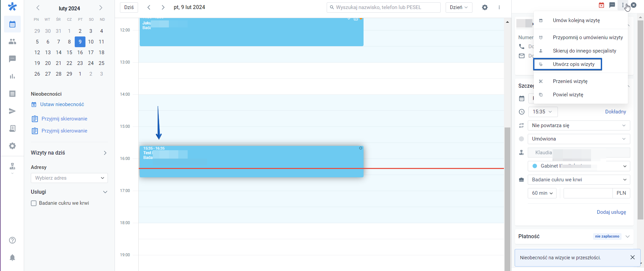Open the 15:35 time dropdown

543,112
